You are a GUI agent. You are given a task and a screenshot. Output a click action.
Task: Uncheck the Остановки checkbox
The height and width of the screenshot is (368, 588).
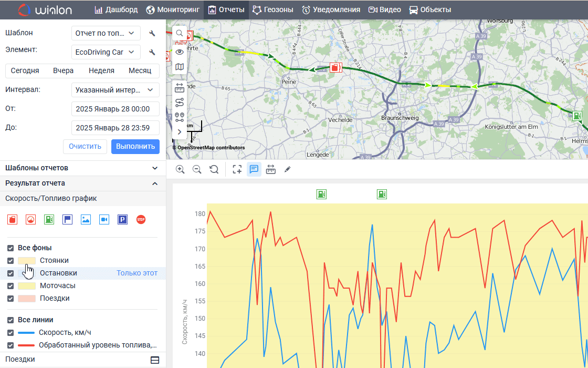pos(10,273)
